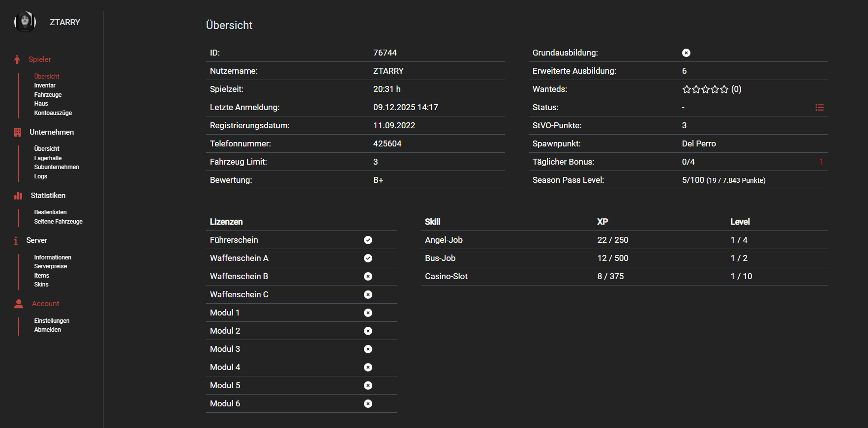Click the Server info icon
Screen dimensions: 868x428
coord(16,240)
